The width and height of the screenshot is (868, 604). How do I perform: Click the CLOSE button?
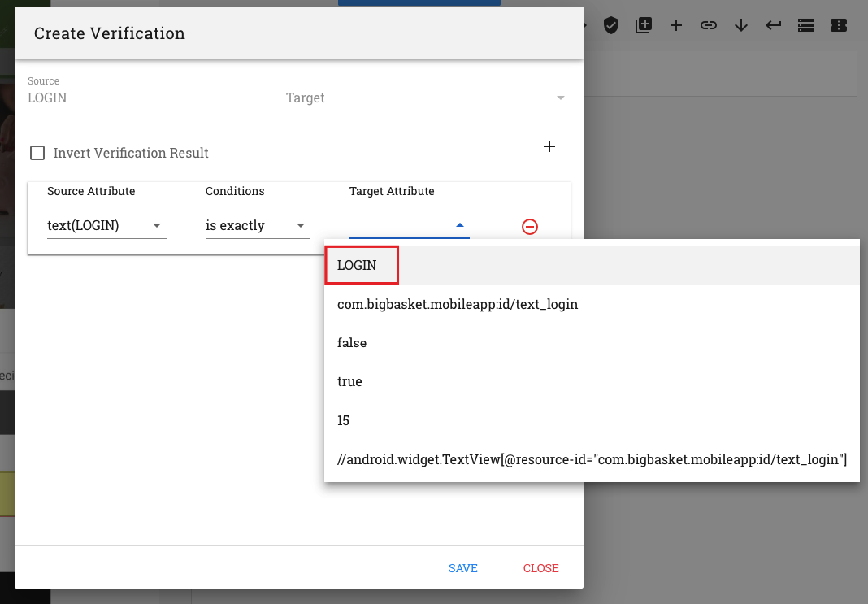point(540,568)
